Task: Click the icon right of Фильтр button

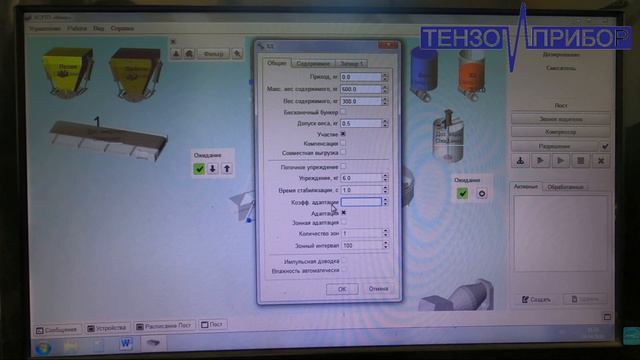Action: tap(237, 53)
